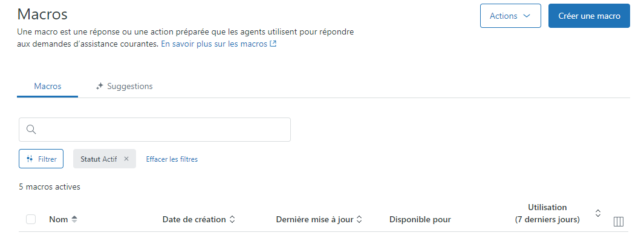
Task: Remove the Statut Actif filter via X icon
Action: (x=126, y=159)
